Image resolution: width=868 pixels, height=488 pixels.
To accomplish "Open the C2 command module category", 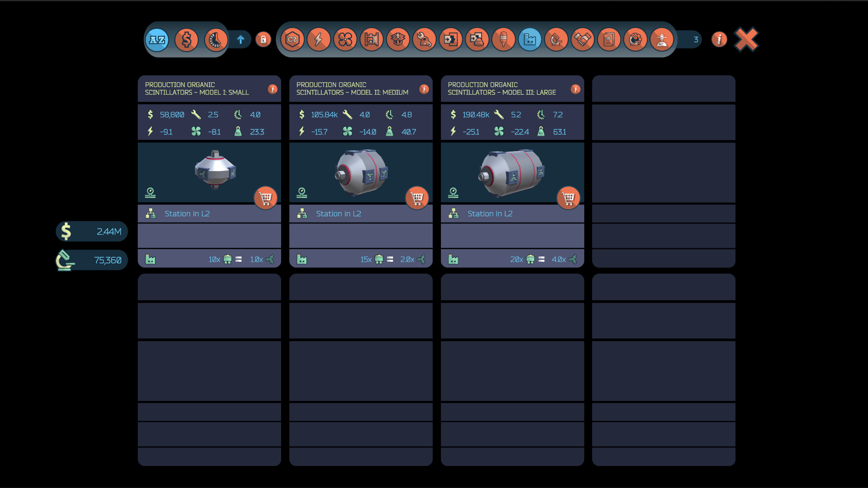I will pyautogui.click(x=292, y=39).
